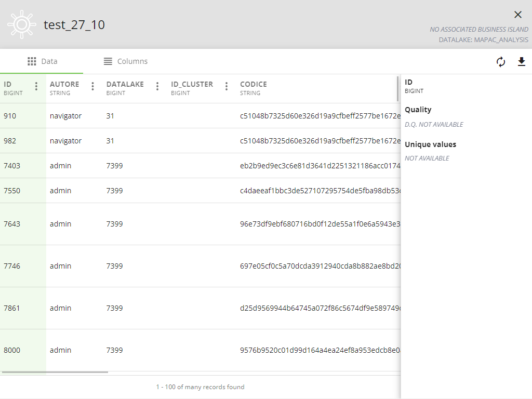Click the codice value starting with eb2b9ed9
This screenshot has width=532, height=399.
[320, 166]
